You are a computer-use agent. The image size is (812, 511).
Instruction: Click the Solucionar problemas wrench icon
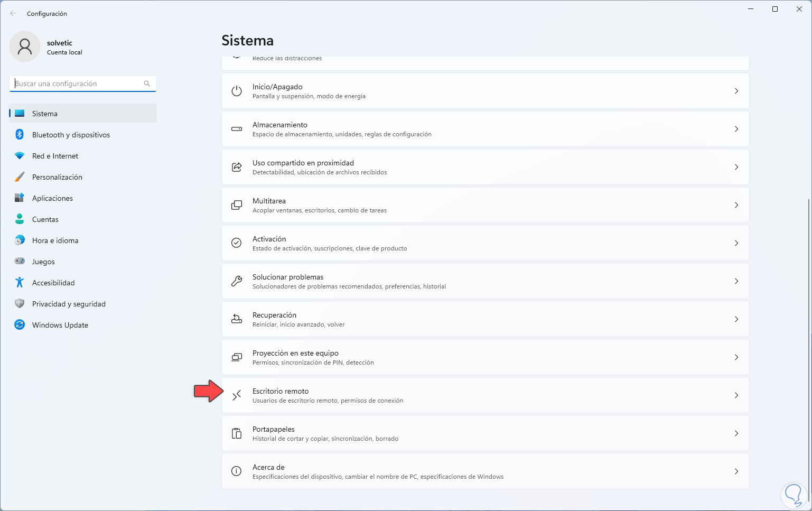pos(237,281)
